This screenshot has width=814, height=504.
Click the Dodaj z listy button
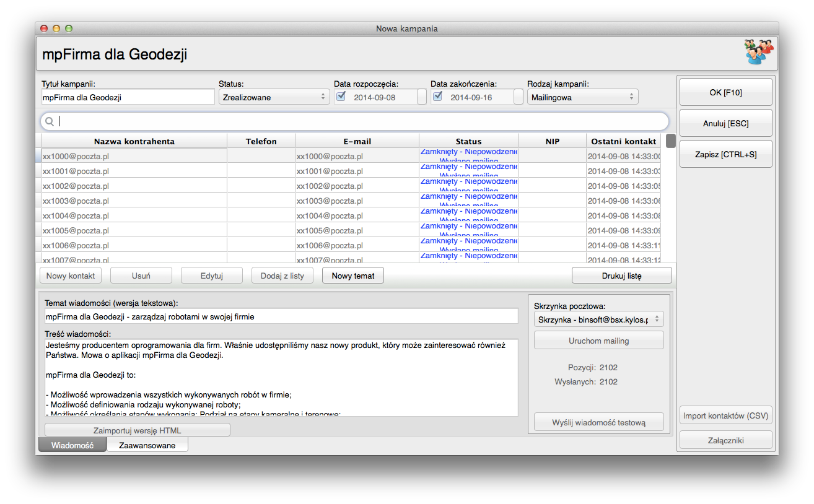(x=282, y=276)
